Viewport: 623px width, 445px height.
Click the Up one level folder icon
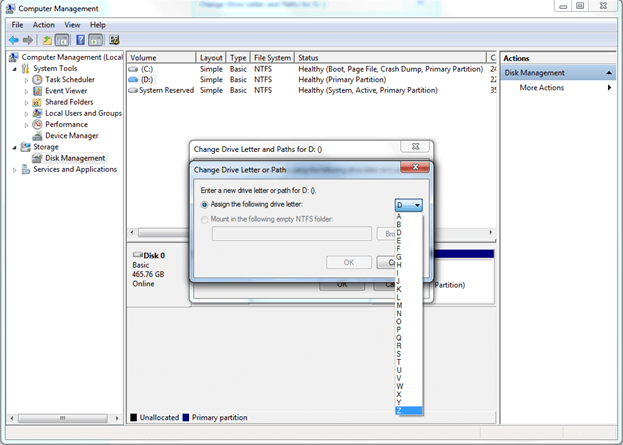click(47, 40)
